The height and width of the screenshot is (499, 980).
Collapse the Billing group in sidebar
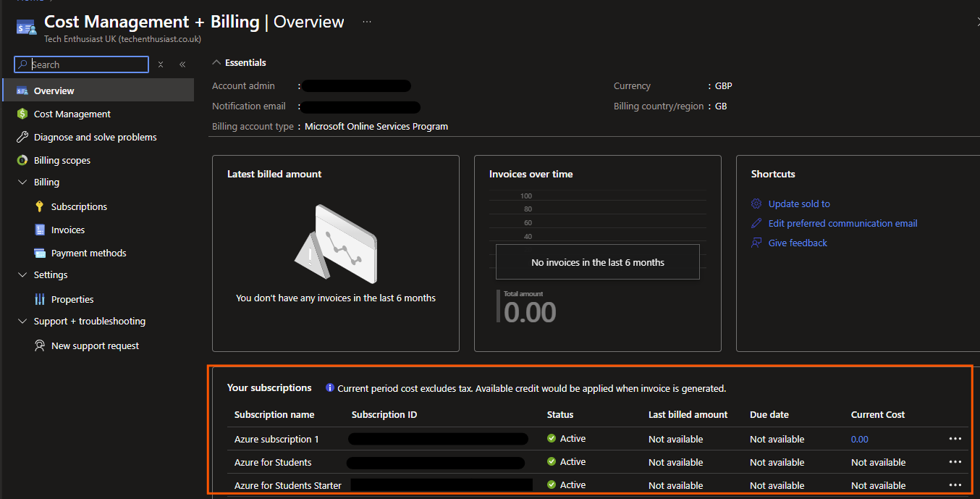[22, 183]
